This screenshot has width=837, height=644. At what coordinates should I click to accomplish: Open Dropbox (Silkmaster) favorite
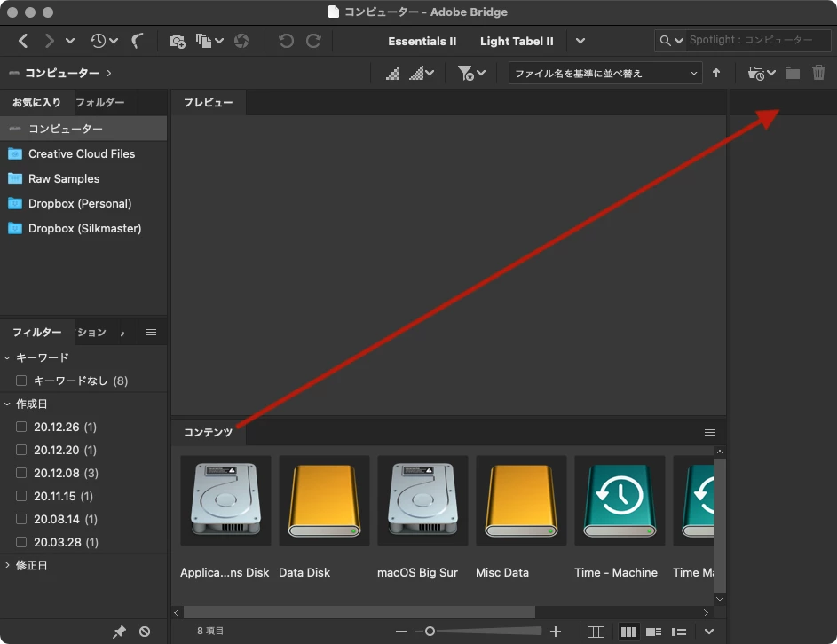click(83, 228)
